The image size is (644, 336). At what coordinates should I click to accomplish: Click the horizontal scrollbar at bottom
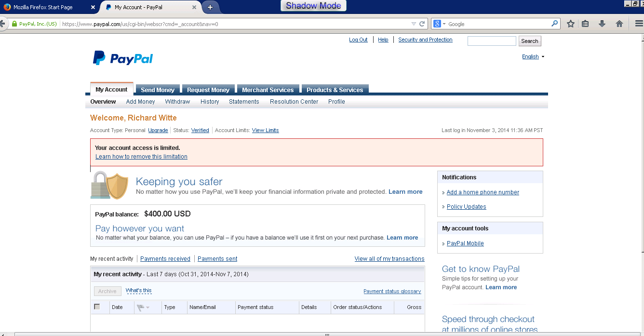tap(327, 334)
